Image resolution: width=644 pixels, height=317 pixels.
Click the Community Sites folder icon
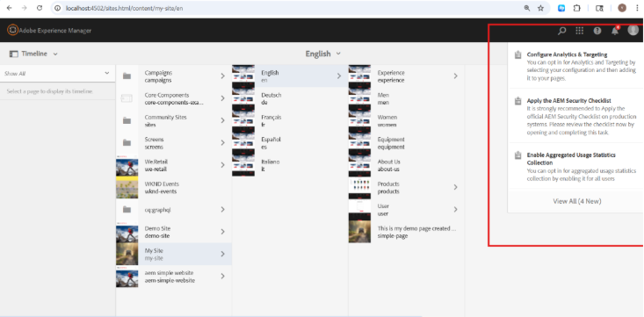click(x=127, y=120)
